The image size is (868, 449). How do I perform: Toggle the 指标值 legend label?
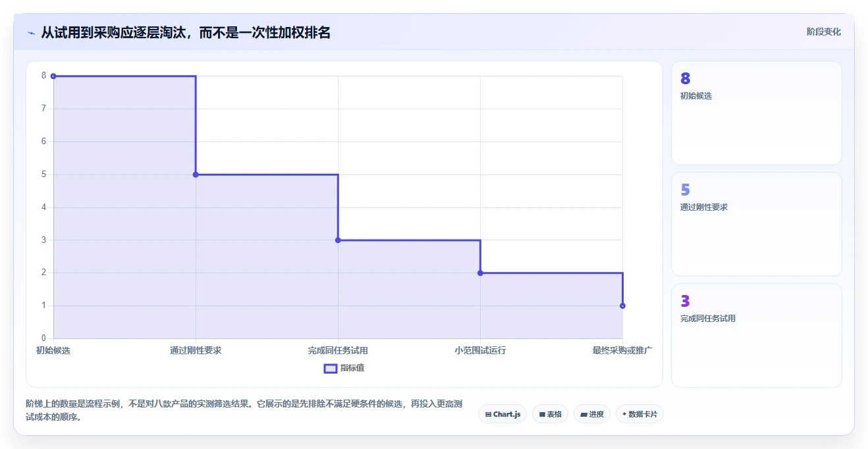click(352, 368)
